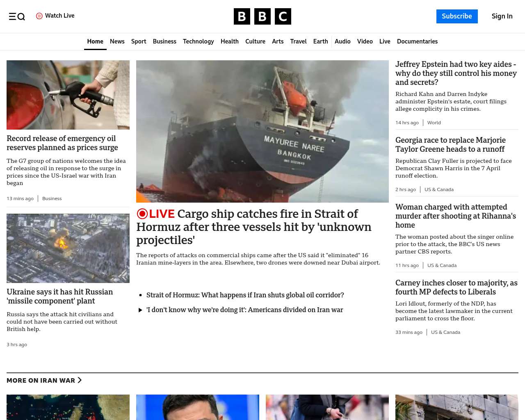This screenshot has width=525, height=420.
Task: Click the '14 hrs ago' timestamp
Action: 407,123
